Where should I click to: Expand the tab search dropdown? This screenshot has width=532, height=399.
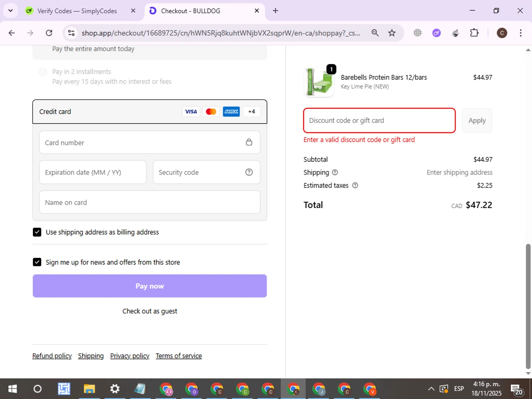11,11
